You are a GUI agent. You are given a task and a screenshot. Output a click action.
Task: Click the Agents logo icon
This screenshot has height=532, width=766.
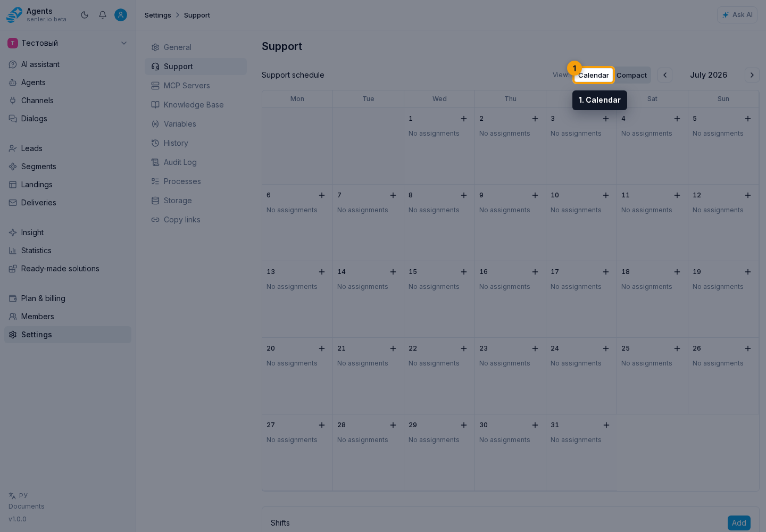coord(14,15)
